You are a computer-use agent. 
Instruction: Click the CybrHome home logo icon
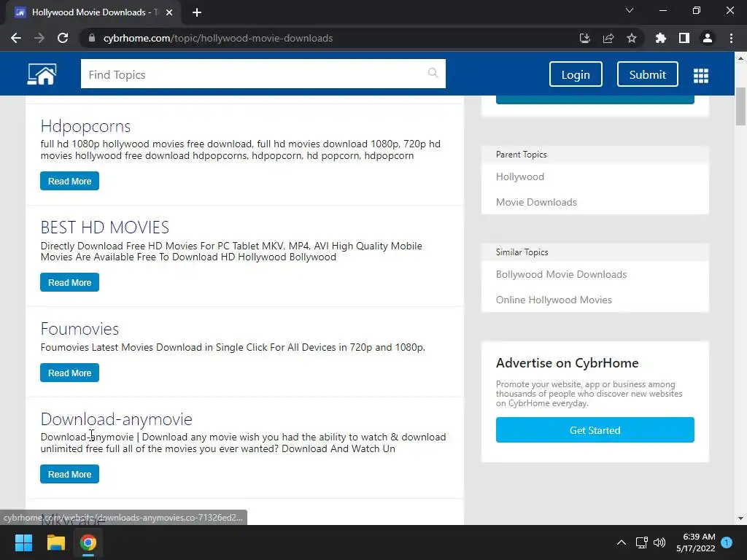coord(42,74)
